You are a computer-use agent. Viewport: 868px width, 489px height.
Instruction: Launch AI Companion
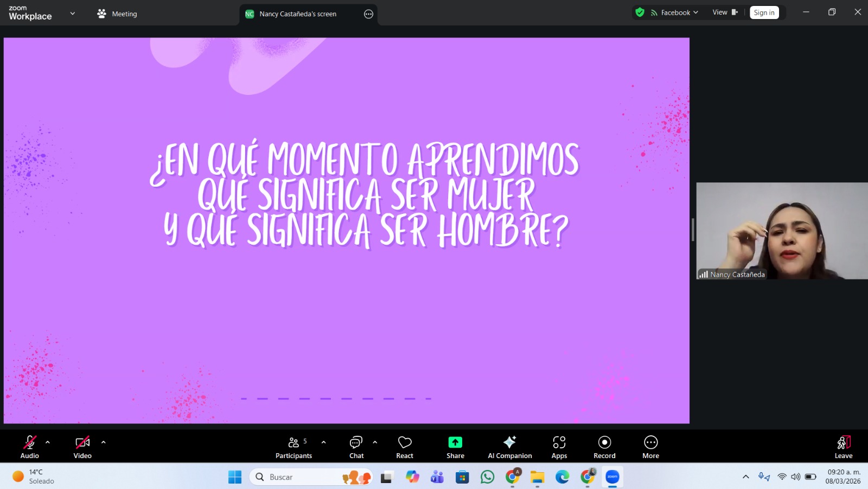[x=509, y=447]
